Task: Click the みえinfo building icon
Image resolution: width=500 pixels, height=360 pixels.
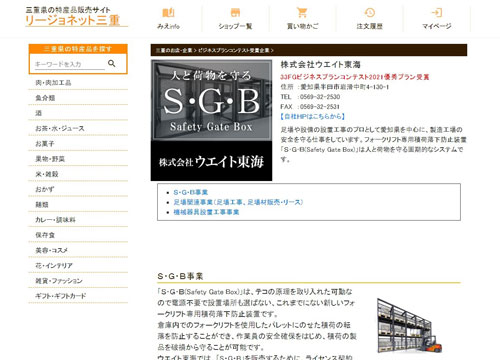Action: tap(168, 13)
